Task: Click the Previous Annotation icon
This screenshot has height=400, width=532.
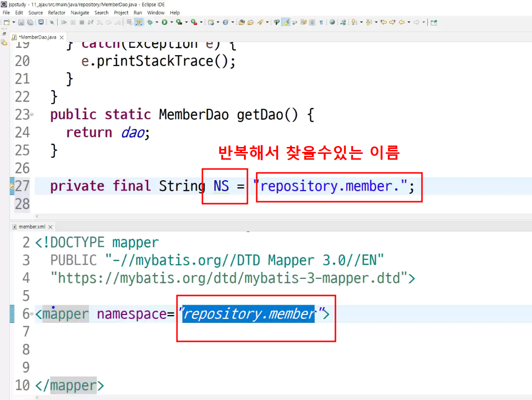Action: coord(369,22)
